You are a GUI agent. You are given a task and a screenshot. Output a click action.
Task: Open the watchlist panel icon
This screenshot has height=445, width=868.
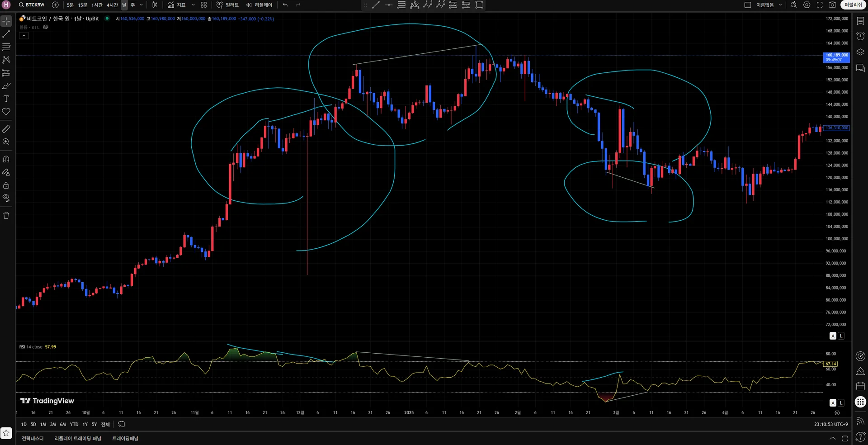[x=860, y=21]
